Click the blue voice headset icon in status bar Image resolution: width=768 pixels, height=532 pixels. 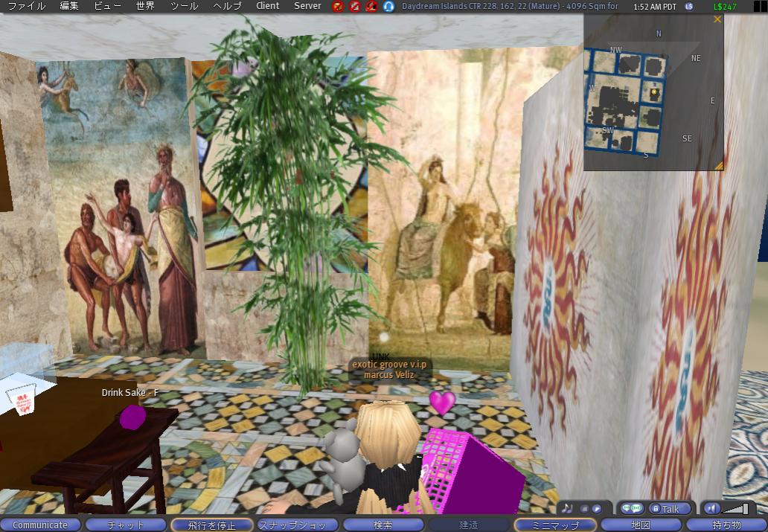click(388, 7)
